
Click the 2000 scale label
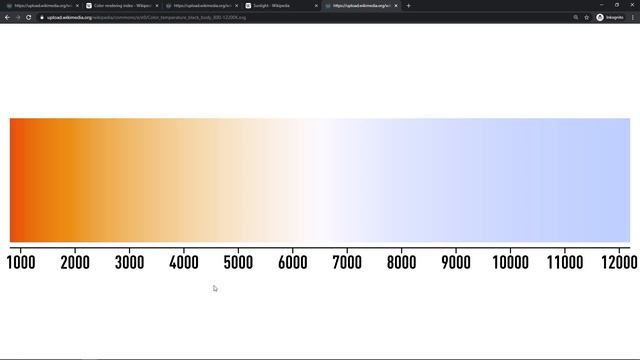pyautogui.click(x=75, y=262)
